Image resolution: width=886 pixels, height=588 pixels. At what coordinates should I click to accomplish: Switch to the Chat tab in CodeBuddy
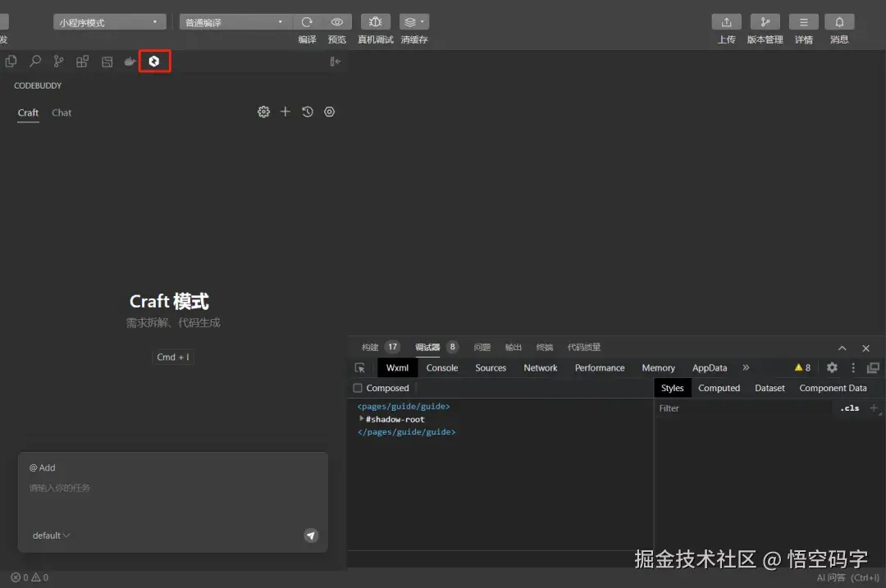[62, 112]
